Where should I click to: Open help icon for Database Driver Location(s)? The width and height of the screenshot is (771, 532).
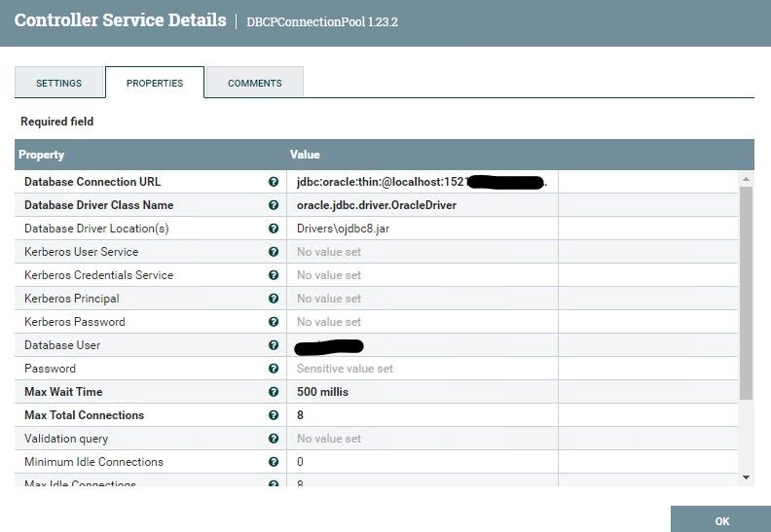tap(274, 229)
